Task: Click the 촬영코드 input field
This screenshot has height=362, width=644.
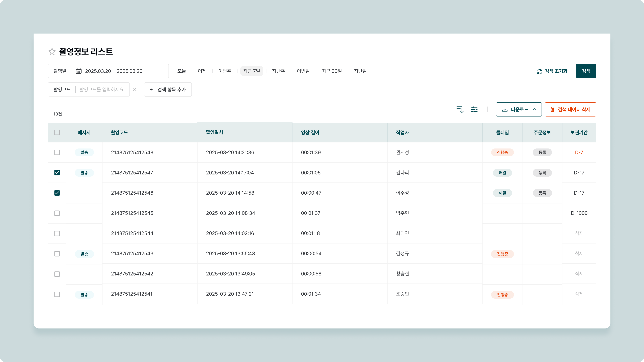Action: tap(101, 89)
